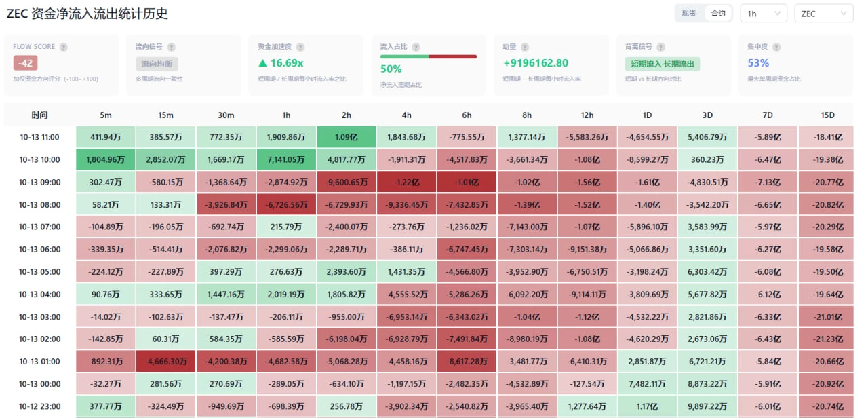
Task: Click the -42 flow score badge
Action: point(25,63)
